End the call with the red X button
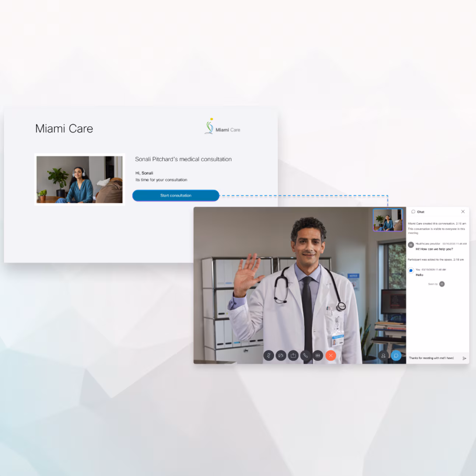The height and width of the screenshot is (476, 476). [331, 356]
